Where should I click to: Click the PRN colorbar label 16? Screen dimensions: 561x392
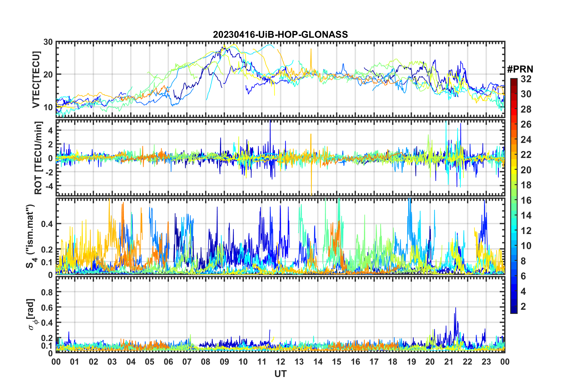click(x=526, y=200)
